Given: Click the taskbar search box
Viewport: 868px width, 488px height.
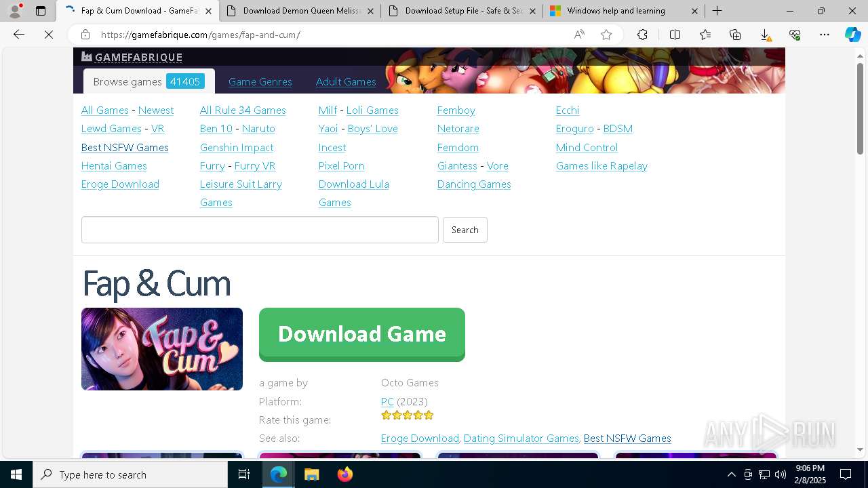Looking at the screenshot, I should tap(130, 474).
